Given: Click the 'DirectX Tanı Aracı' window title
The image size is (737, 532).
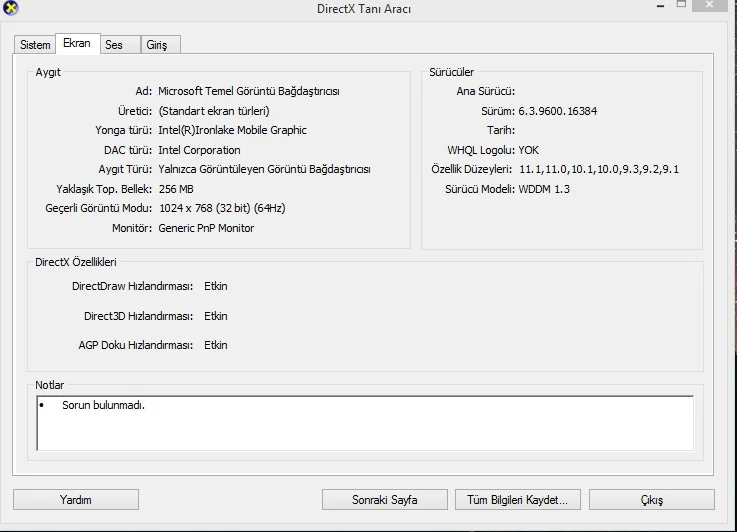Looking at the screenshot, I should click(364, 9).
